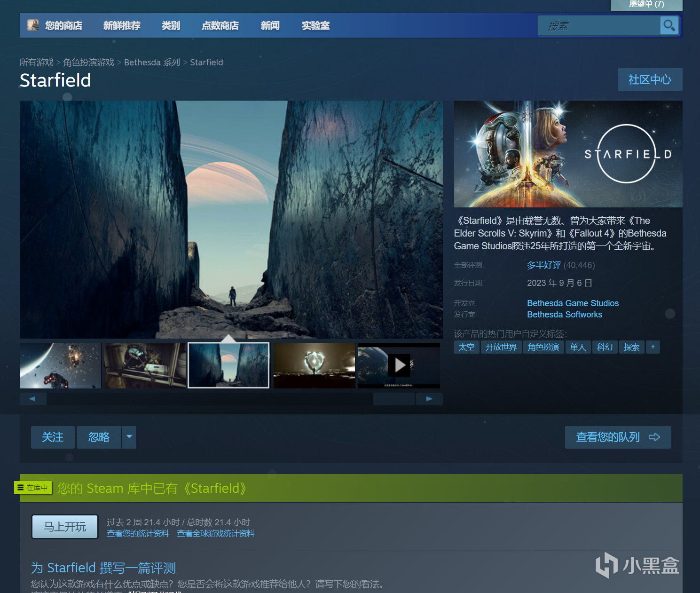Click the right arrow of thumbnail strip
The width and height of the screenshot is (700, 593).
click(x=429, y=399)
